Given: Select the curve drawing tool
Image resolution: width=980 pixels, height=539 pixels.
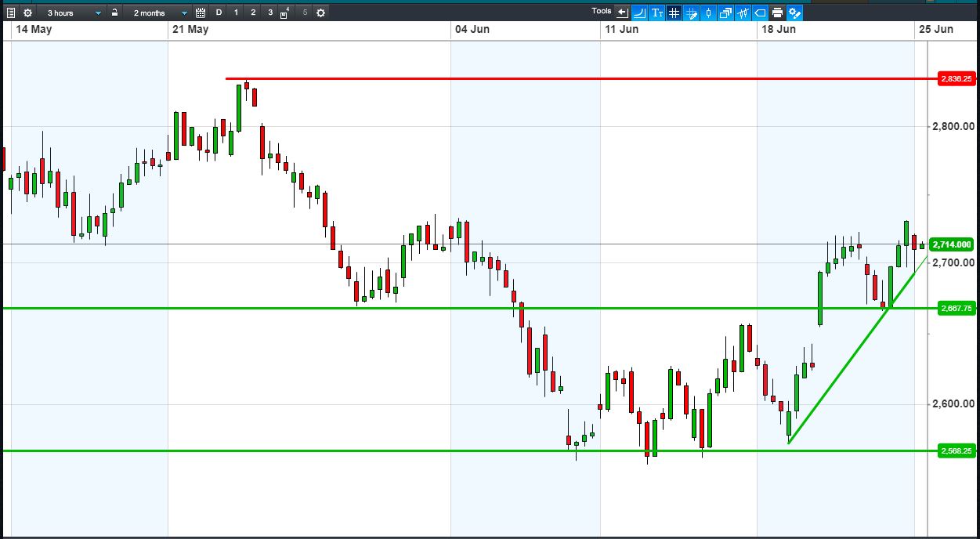Looking at the screenshot, I should pyautogui.click(x=639, y=13).
